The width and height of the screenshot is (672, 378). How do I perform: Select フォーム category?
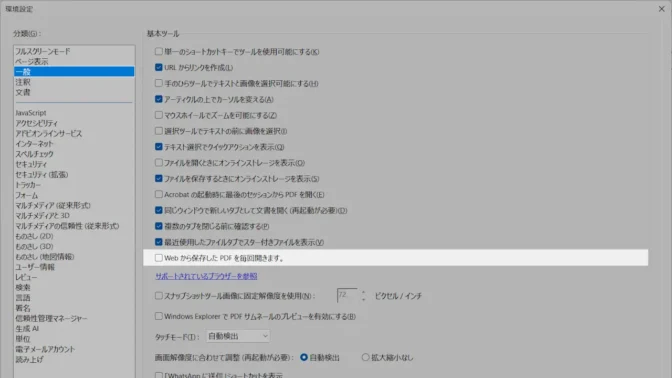coord(74,195)
